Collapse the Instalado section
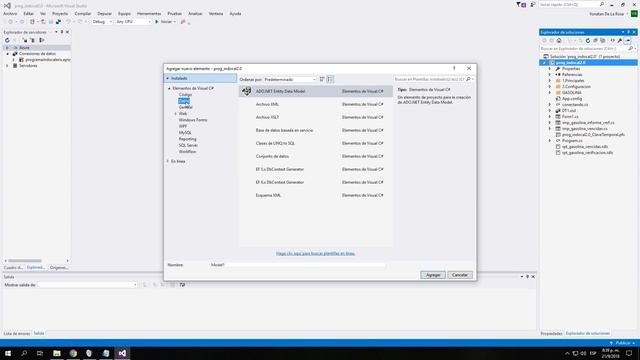The width and height of the screenshot is (640, 360). (x=168, y=78)
